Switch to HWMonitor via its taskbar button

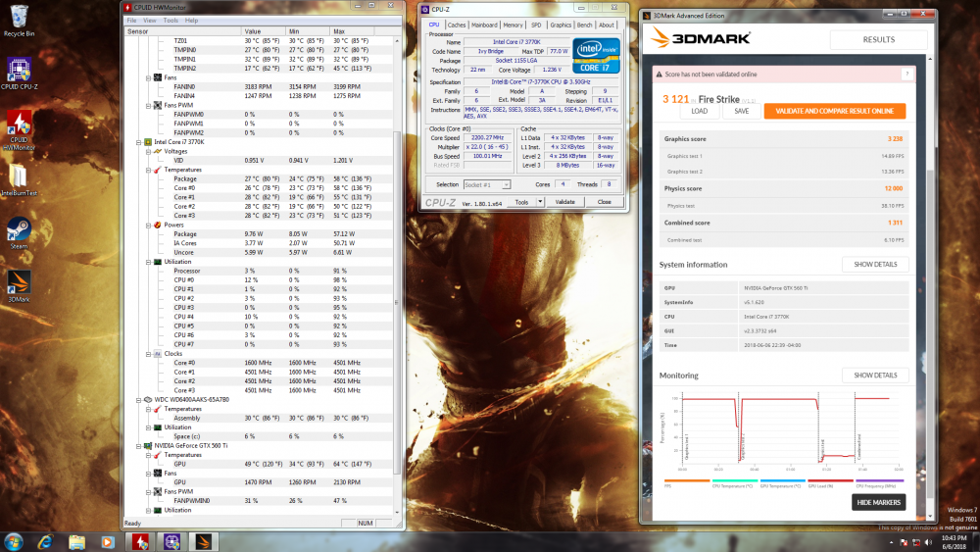point(140,542)
